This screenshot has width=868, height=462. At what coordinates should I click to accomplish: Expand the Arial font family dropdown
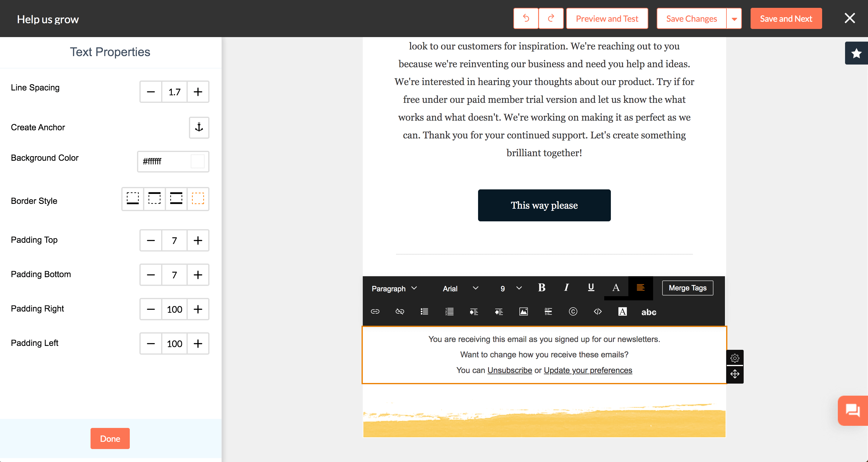click(460, 288)
